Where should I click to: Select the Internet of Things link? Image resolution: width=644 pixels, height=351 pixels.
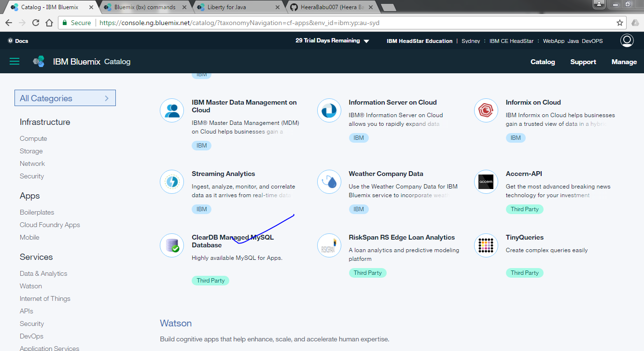click(45, 298)
